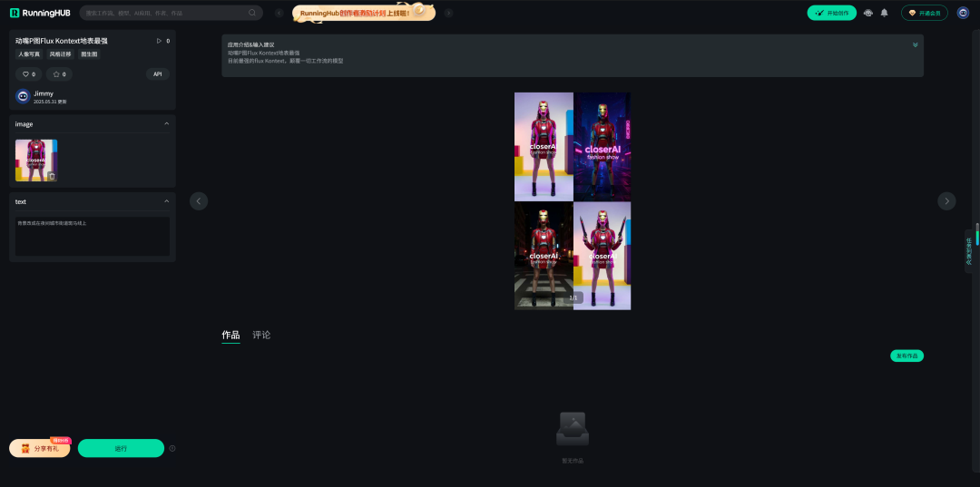Open notifications bell icon

(885, 13)
